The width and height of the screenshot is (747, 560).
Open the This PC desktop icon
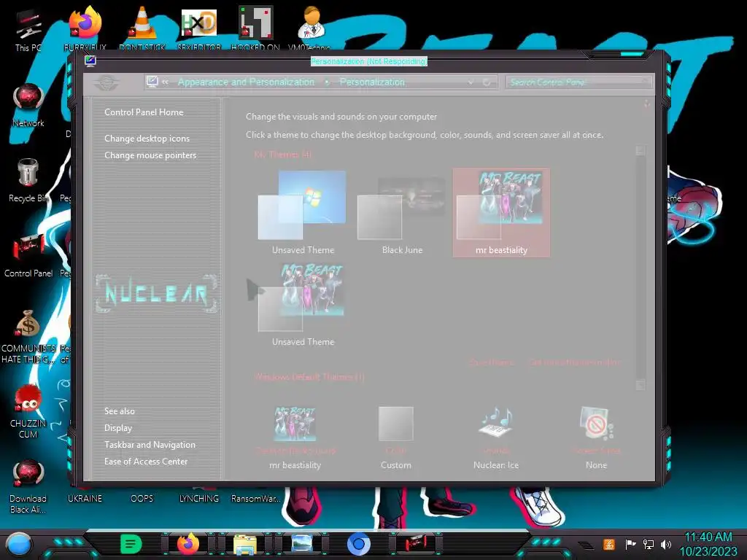pyautogui.click(x=28, y=28)
